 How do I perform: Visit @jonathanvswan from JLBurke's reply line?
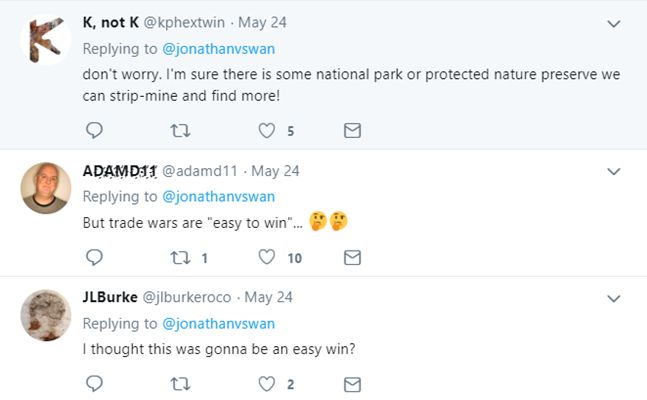(218, 323)
